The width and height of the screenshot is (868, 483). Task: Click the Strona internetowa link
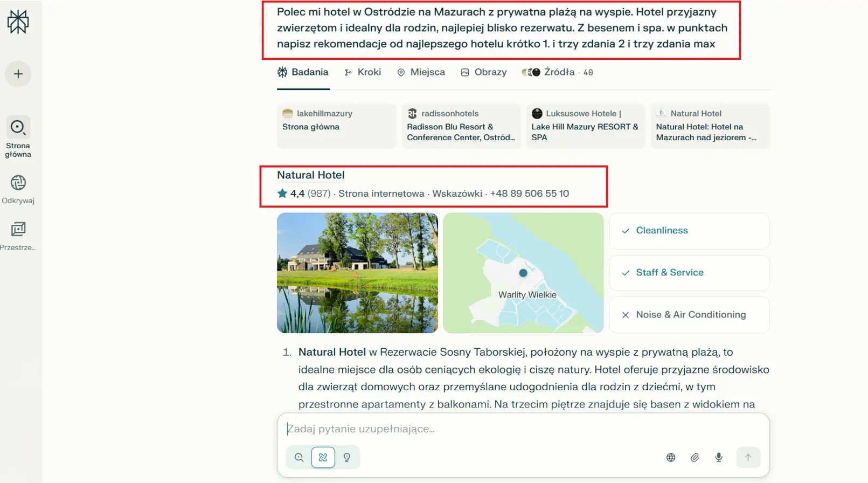[x=381, y=194]
